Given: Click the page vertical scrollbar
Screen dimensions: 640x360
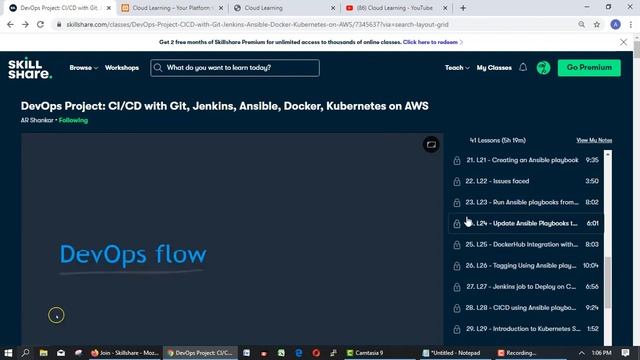Looking at the screenshot, I should (636, 49).
